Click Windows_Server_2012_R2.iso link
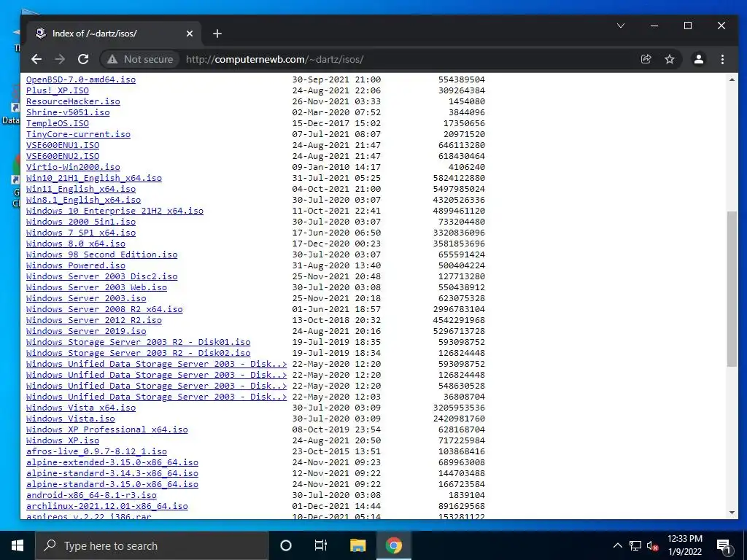Screen dimensions: 747x560 click(x=94, y=321)
